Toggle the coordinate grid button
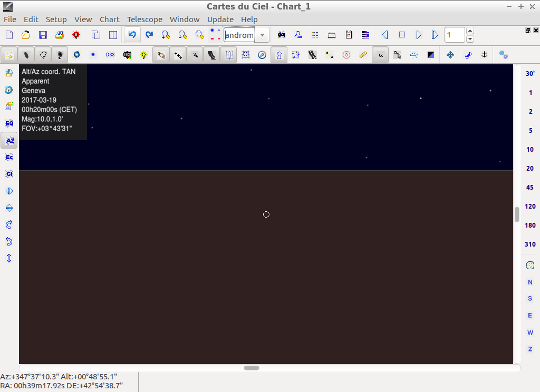Screen dimensions: 540x392 point(229,55)
